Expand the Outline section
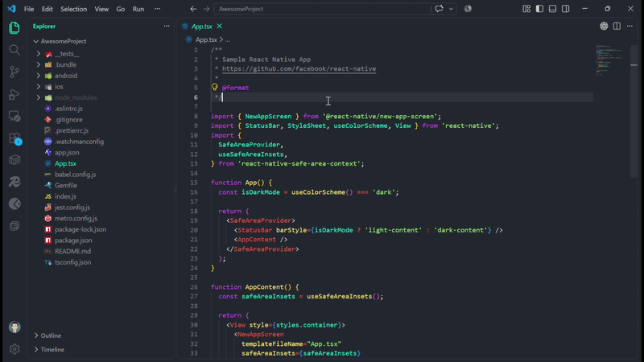The image size is (644, 362). click(36, 335)
